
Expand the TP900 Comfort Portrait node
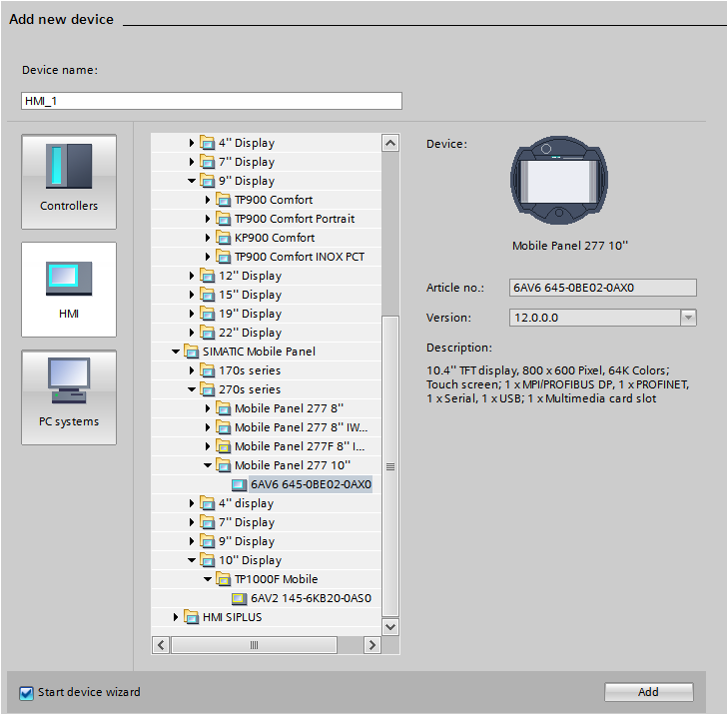pyautogui.click(x=208, y=219)
